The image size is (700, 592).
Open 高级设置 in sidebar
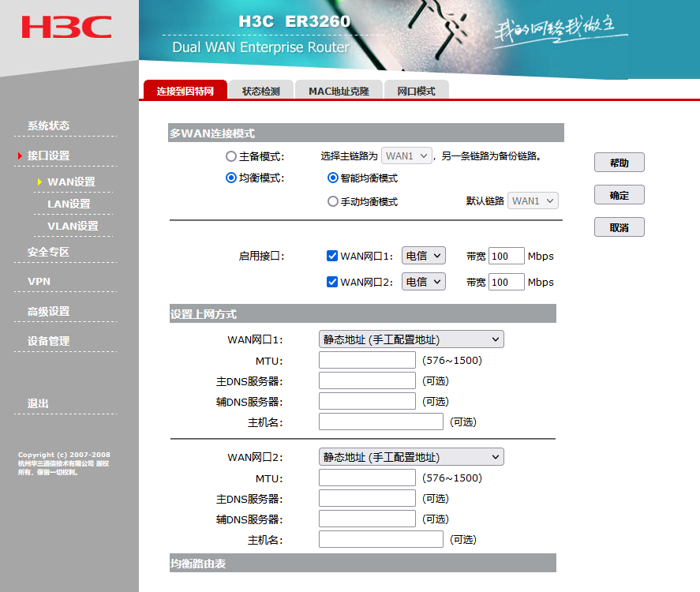click(49, 312)
